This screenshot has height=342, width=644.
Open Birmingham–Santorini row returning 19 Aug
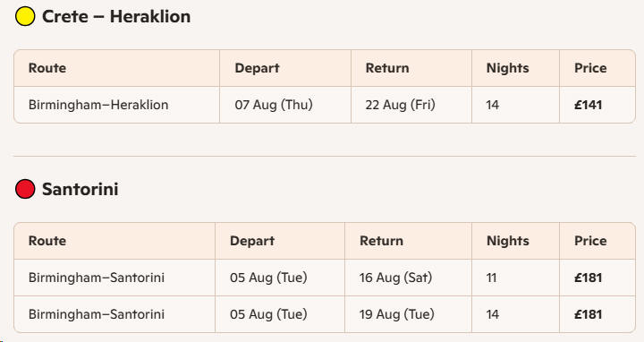325,314
